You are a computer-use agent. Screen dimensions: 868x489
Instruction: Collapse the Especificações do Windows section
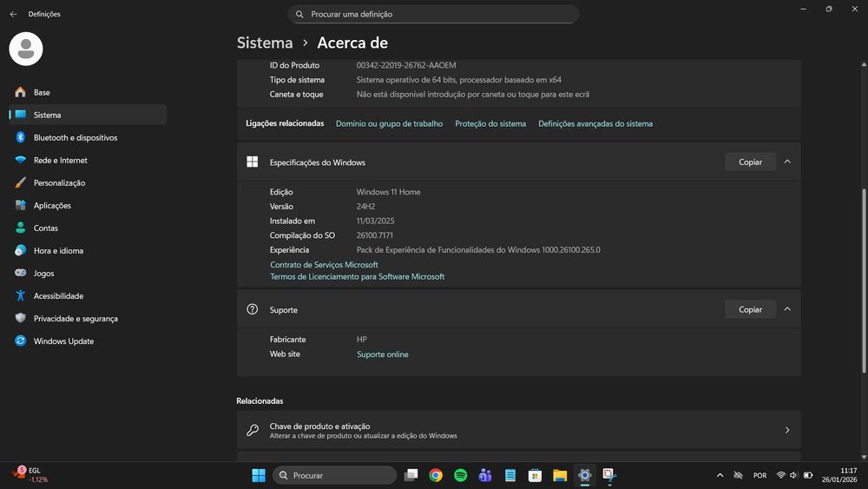pyautogui.click(x=787, y=162)
